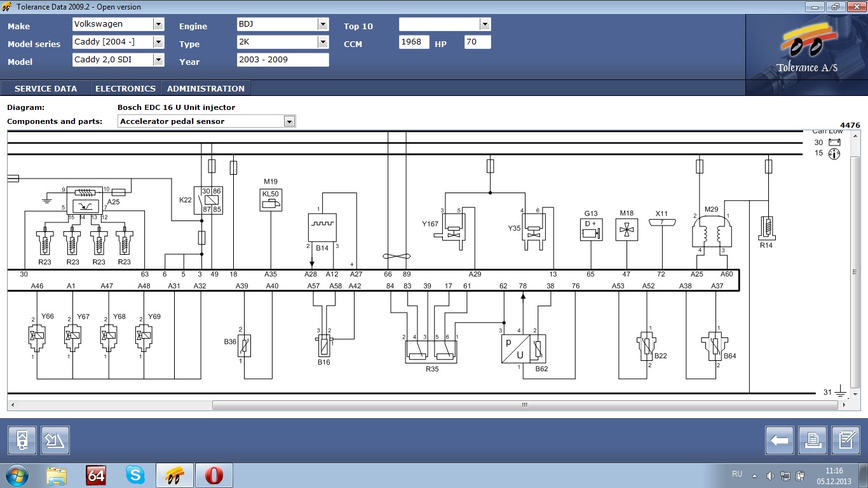
Task: Open the notes edit icon
Action: (x=846, y=440)
